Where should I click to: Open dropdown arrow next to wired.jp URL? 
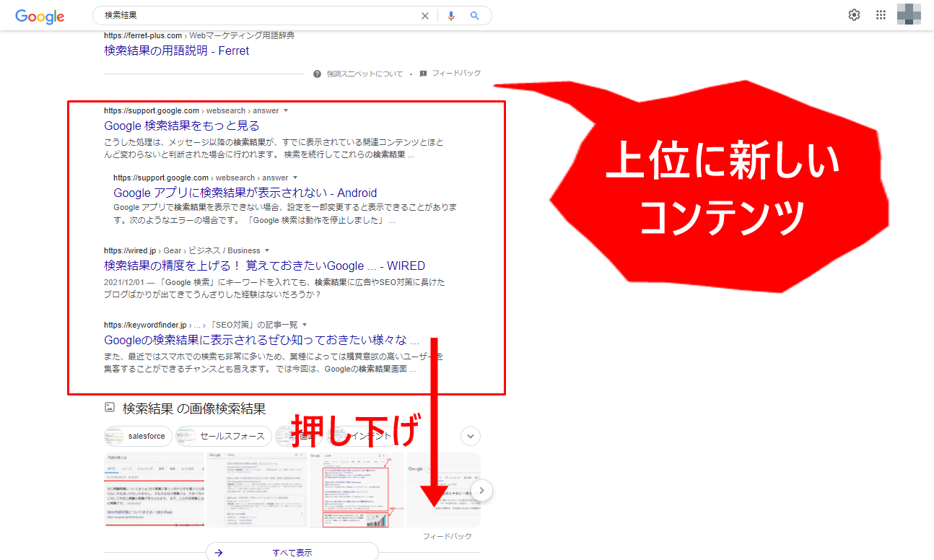(x=267, y=250)
